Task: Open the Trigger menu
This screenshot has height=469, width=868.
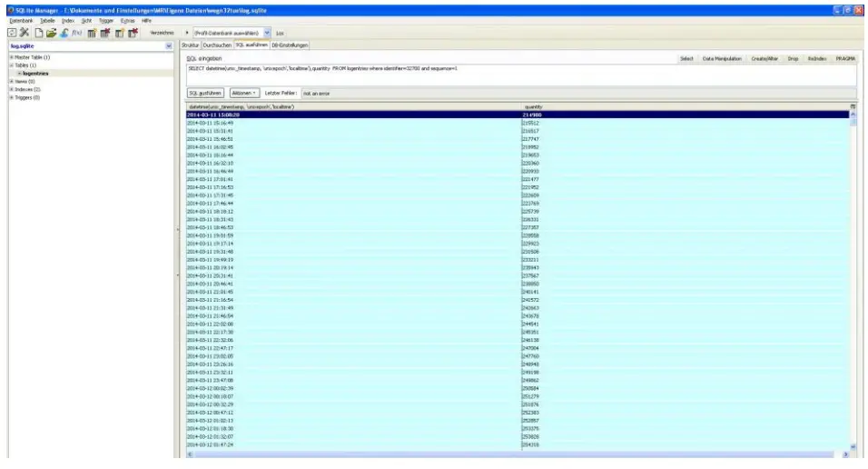Action: pos(105,21)
